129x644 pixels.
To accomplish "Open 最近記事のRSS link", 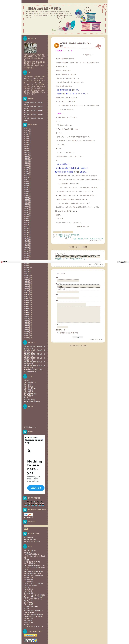I will coord(28,538).
